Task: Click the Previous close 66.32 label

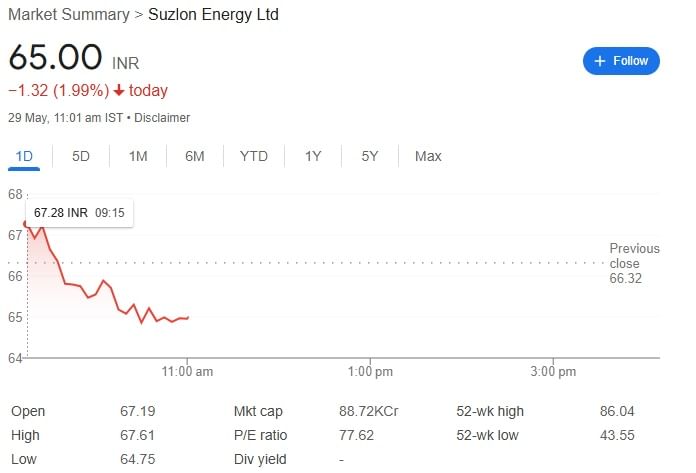Action: point(634,263)
